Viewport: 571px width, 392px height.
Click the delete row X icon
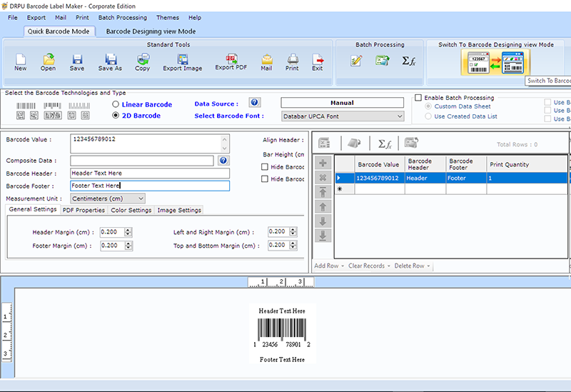(x=323, y=177)
